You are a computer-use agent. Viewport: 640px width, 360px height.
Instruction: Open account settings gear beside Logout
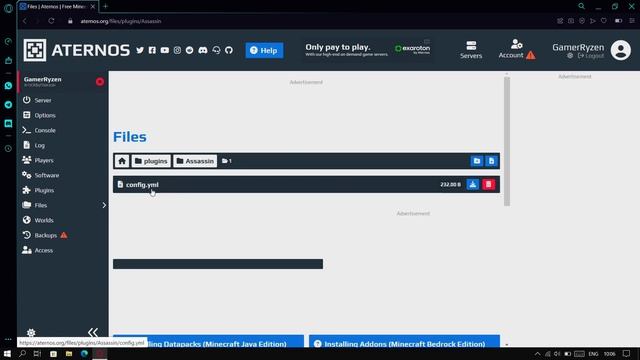point(570,56)
